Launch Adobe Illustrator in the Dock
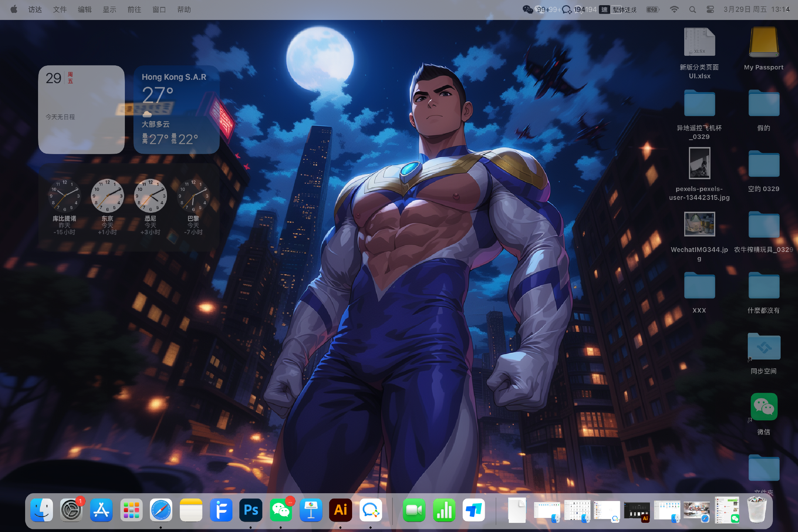Viewport: 798px width, 532px height. 340,510
